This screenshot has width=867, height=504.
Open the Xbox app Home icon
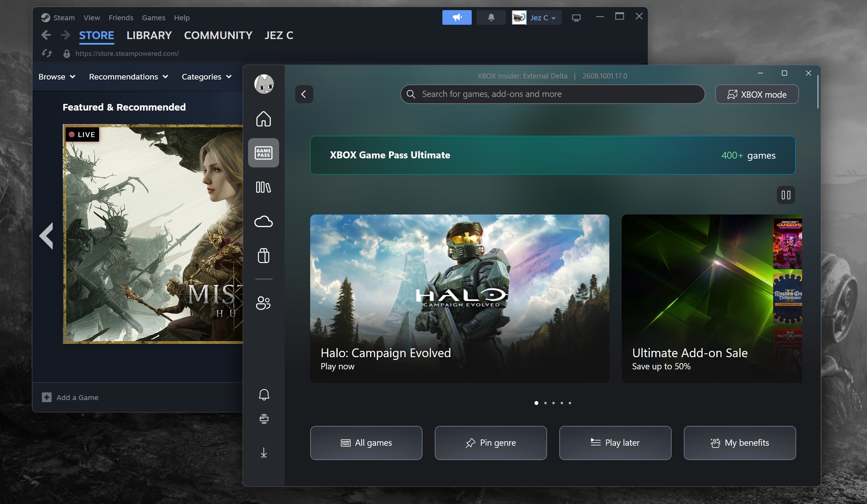point(263,119)
